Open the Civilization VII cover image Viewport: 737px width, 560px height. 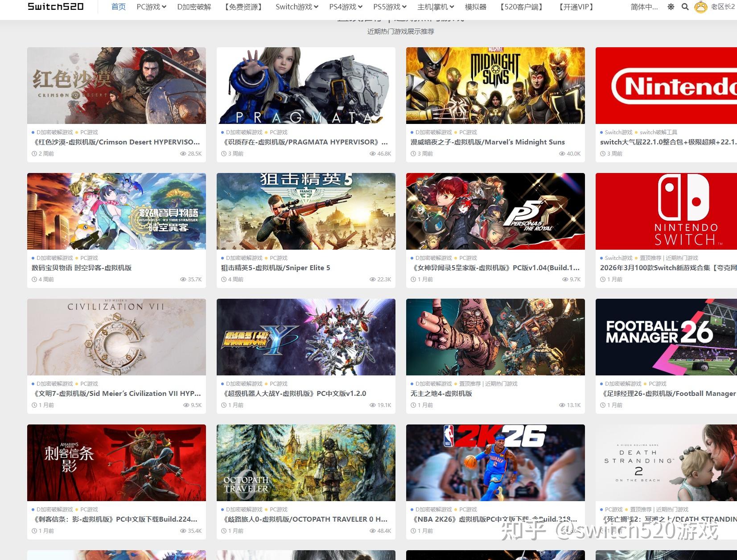(x=116, y=337)
